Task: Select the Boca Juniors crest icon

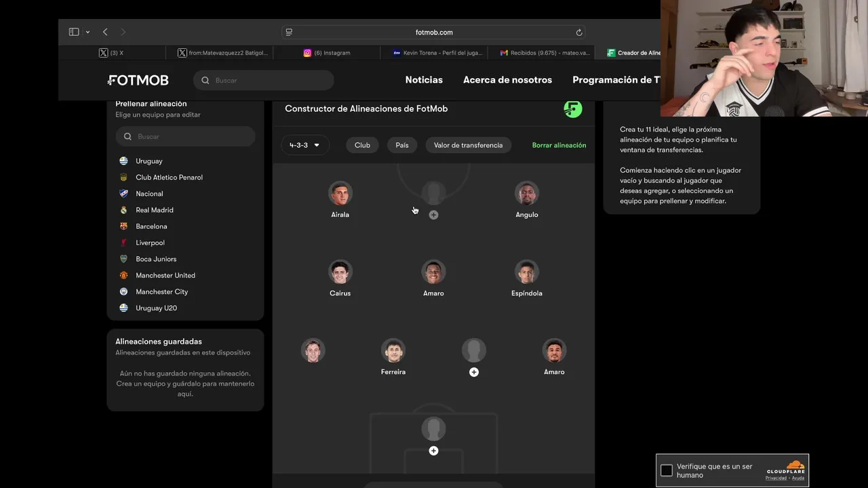Action: (123, 259)
